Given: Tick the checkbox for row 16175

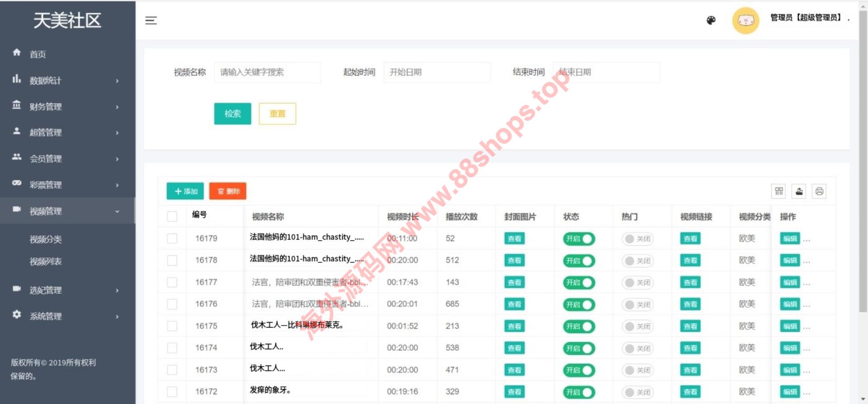Looking at the screenshot, I should 172,326.
